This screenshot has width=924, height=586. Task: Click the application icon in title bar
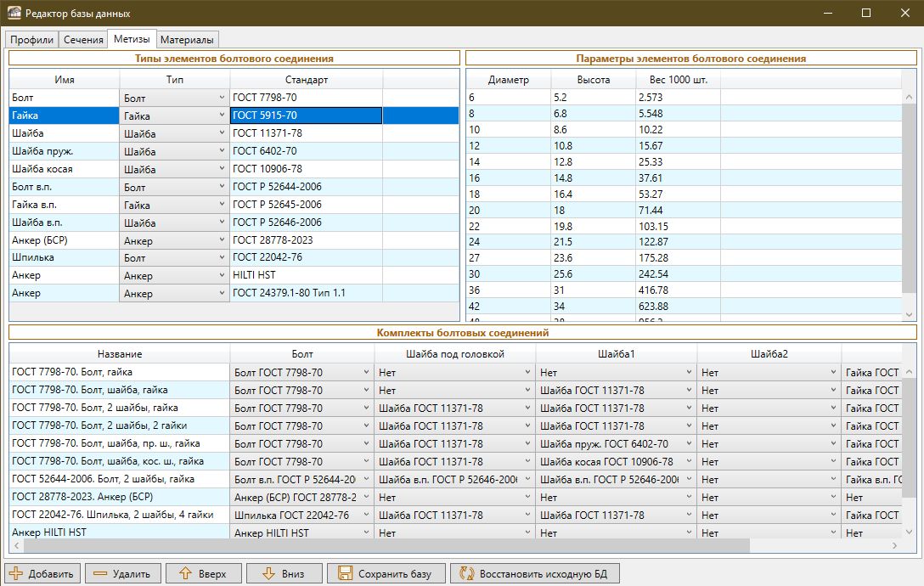click(x=14, y=14)
